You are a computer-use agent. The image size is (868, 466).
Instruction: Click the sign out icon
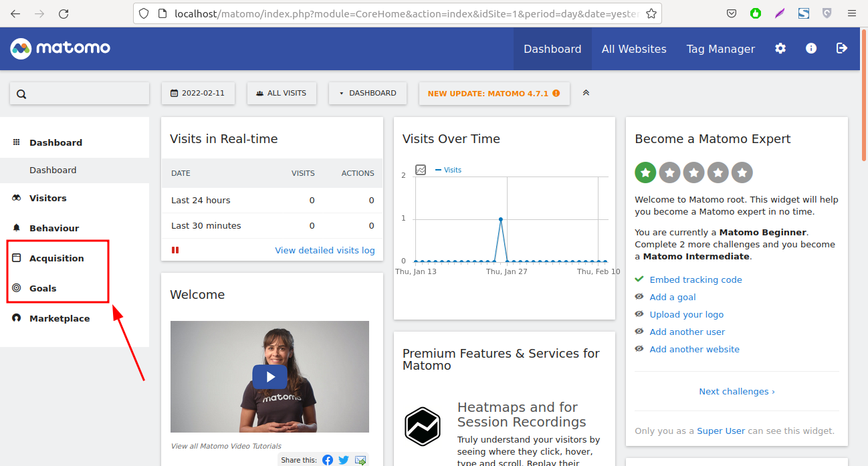coord(842,48)
